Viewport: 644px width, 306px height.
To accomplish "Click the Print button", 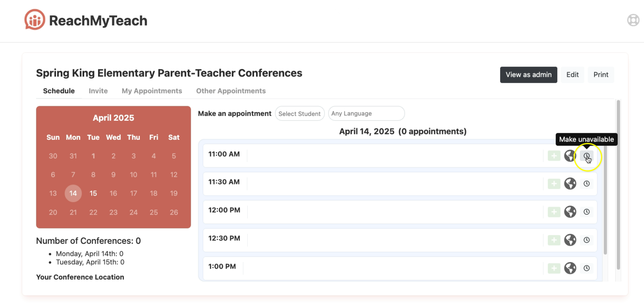I will [x=600, y=75].
